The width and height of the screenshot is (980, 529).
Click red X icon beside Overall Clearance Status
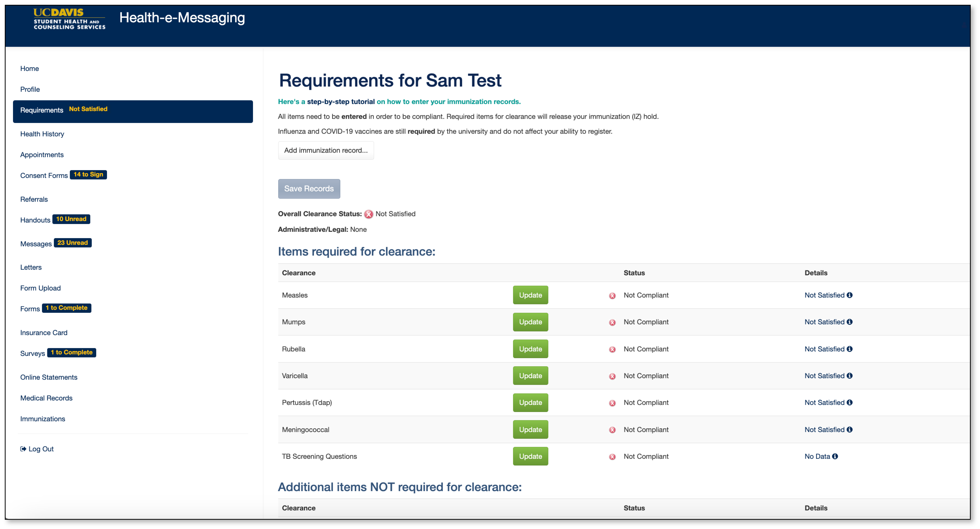pos(368,214)
